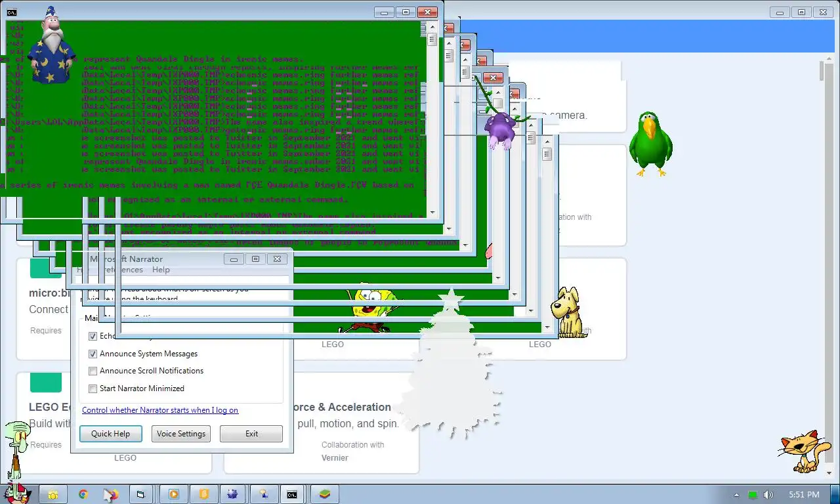The image size is (840, 504).
Task: Maximize the background browser window
Action: (x=801, y=12)
